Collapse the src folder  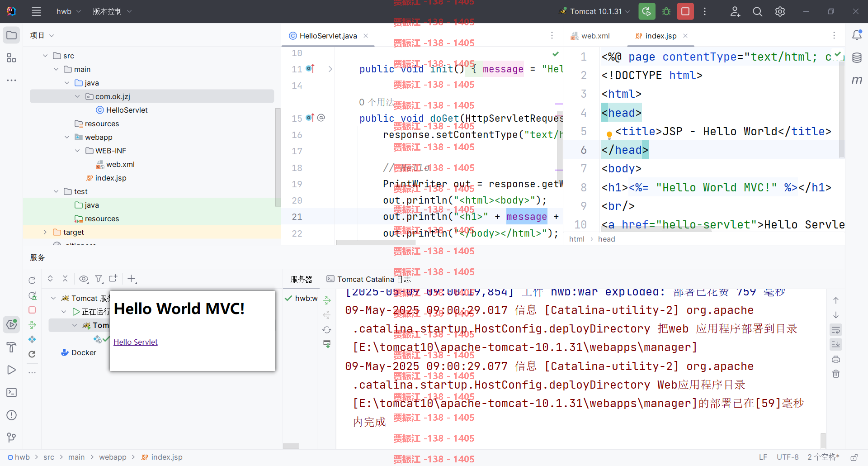point(45,56)
